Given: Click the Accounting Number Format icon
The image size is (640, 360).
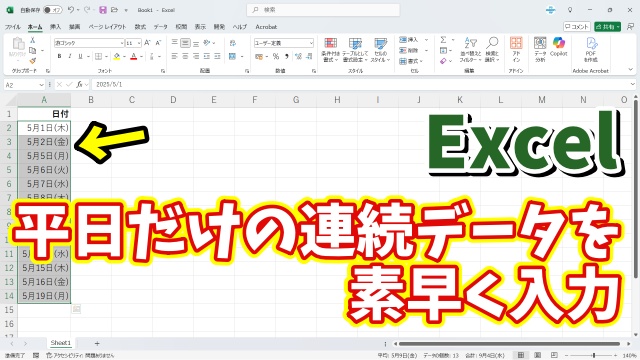Looking at the screenshot, I should pyautogui.click(x=259, y=56).
